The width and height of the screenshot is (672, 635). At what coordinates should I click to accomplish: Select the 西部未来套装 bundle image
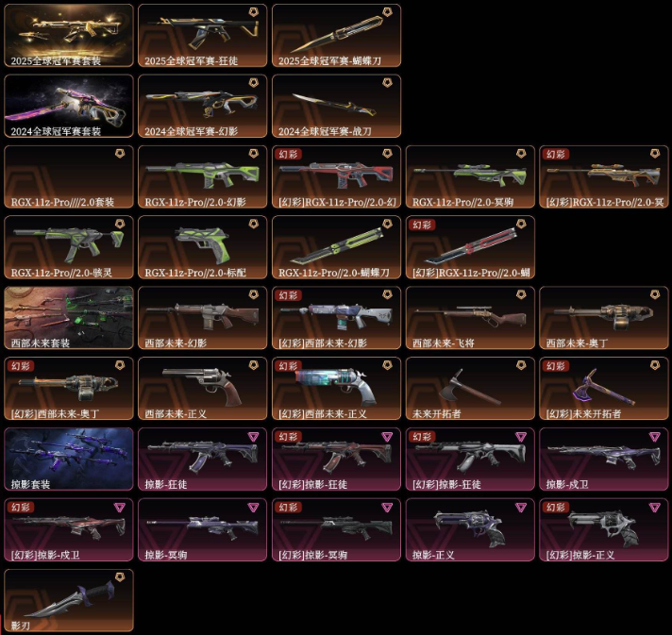69,318
